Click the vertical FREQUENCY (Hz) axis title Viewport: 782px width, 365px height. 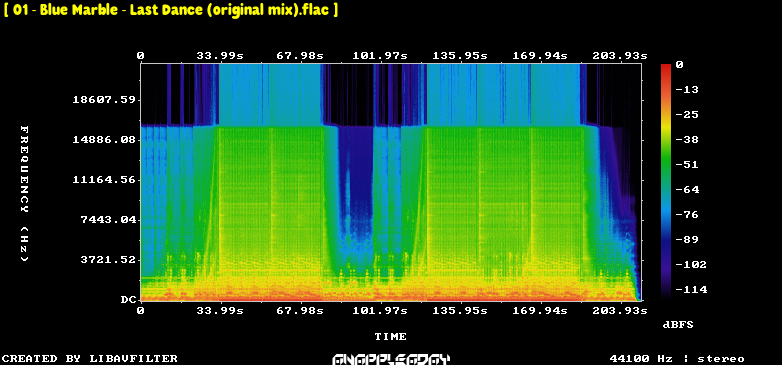tap(24, 193)
